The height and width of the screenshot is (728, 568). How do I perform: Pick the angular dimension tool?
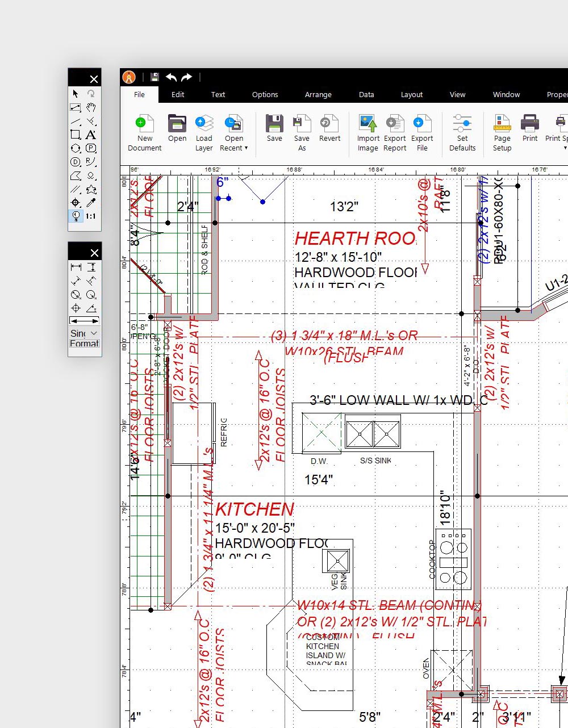click(x=91, y=308)
